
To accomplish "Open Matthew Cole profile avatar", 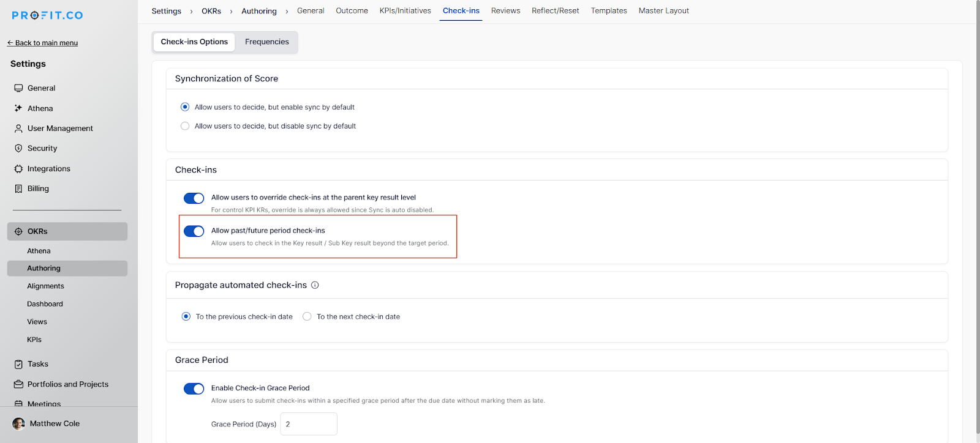I will click(x=19, y=424).
